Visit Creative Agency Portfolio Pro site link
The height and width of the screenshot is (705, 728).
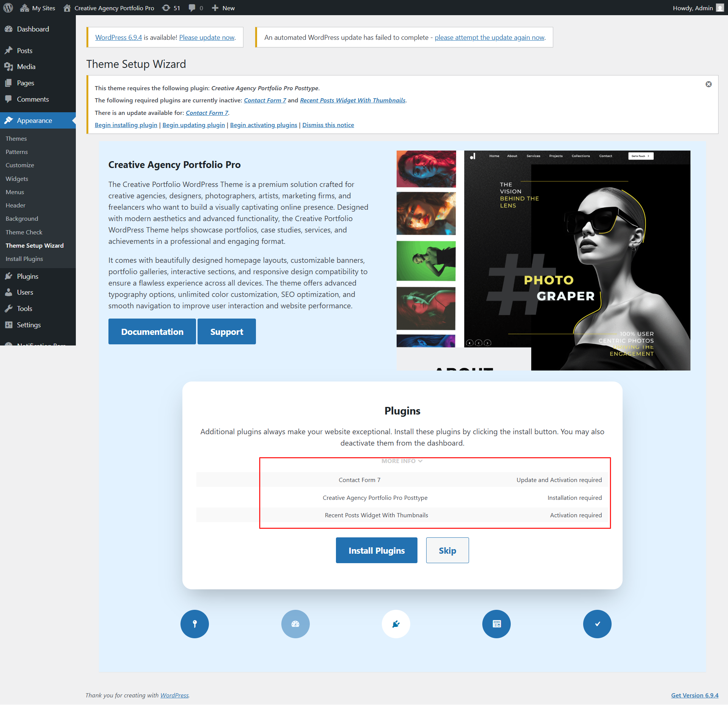point(109,8)
